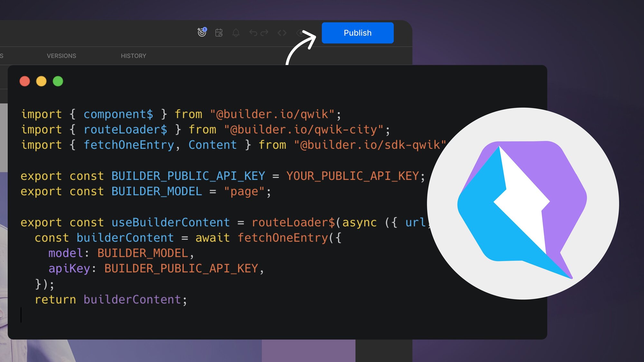Click the Qwik logo circle
The image size is (644, 362).
tap(523, 203)
